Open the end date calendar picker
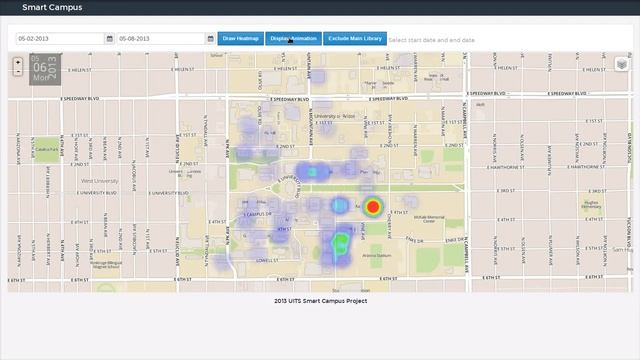 210,39
